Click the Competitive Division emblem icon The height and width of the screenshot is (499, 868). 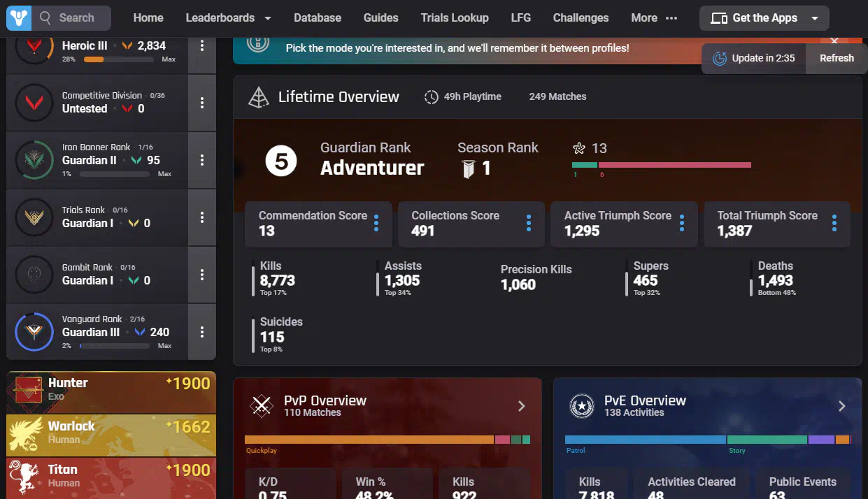click(x=34, y=103)
